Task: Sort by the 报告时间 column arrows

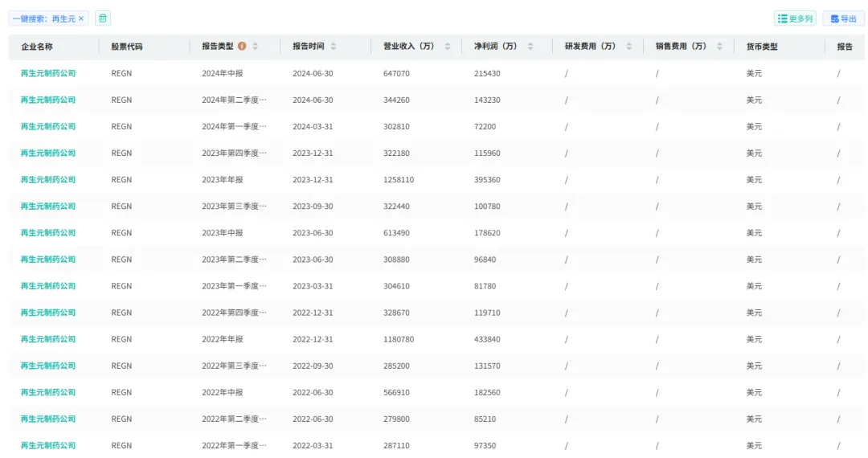Action: [334, 47]
